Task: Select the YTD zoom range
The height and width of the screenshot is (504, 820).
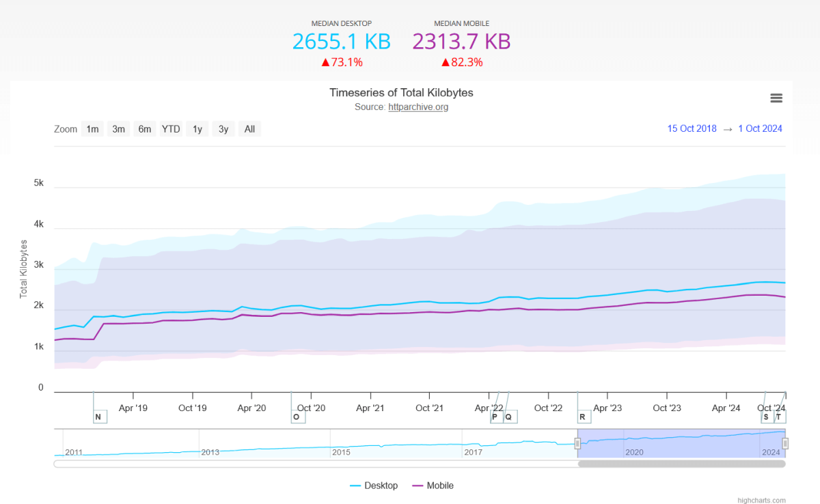Action: pos(171,129)
